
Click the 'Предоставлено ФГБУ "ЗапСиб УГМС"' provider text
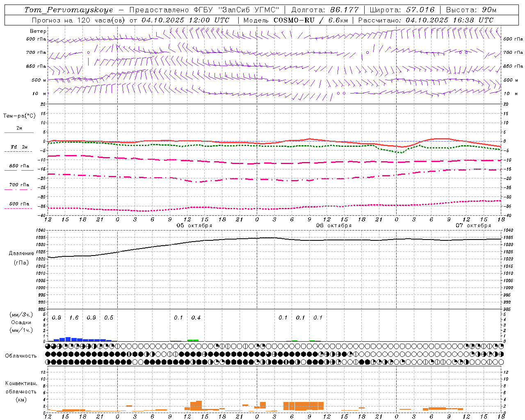[x=204, y=10]
